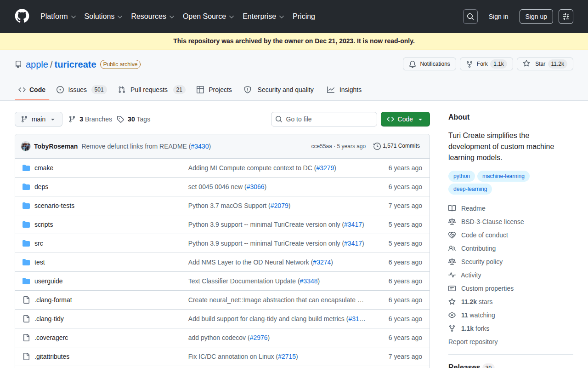Click the Fork button
Image resolution: width=588 pixels, height=368 pixels.
pyautogui.click(x=486, y=64)
